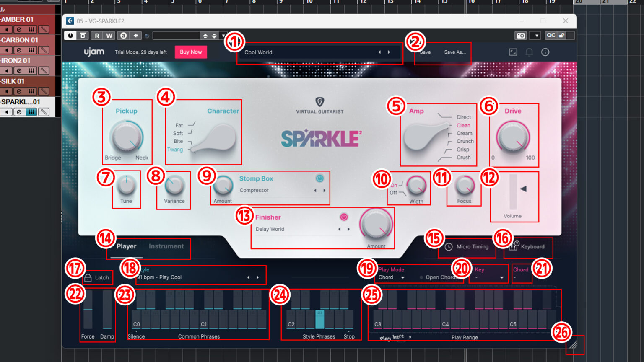644x362 pixels.
Task: Open the QC quick controls panel
Action: 551,35
